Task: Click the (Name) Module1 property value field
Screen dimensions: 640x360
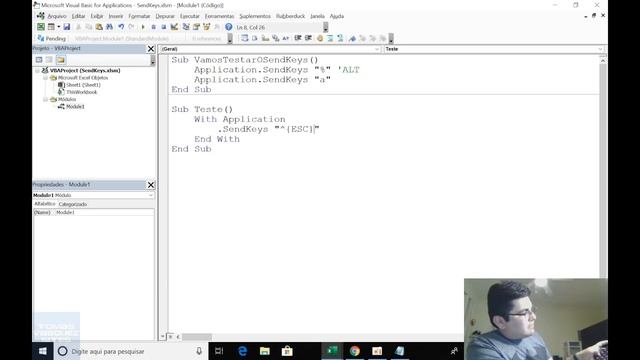Action: [x=104, y=212]
